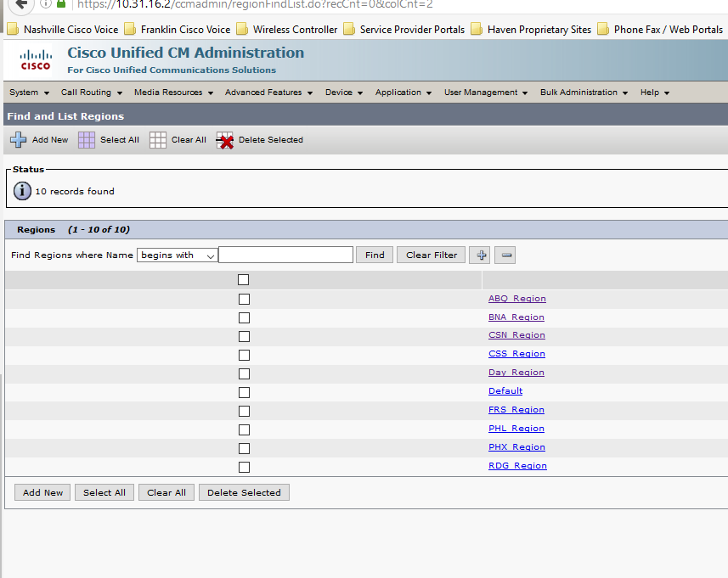
Task: Open Phone Fax / Web Portals bookmark folder
Action: (660, 30)
